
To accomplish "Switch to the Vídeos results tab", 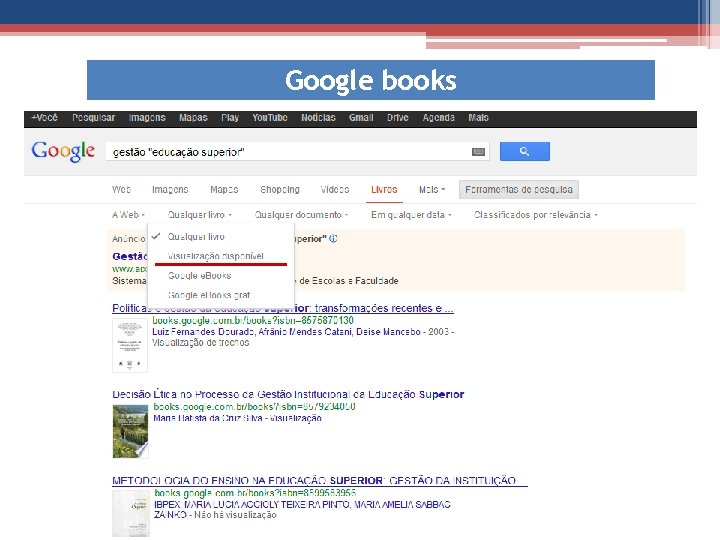I will point(335,189).
